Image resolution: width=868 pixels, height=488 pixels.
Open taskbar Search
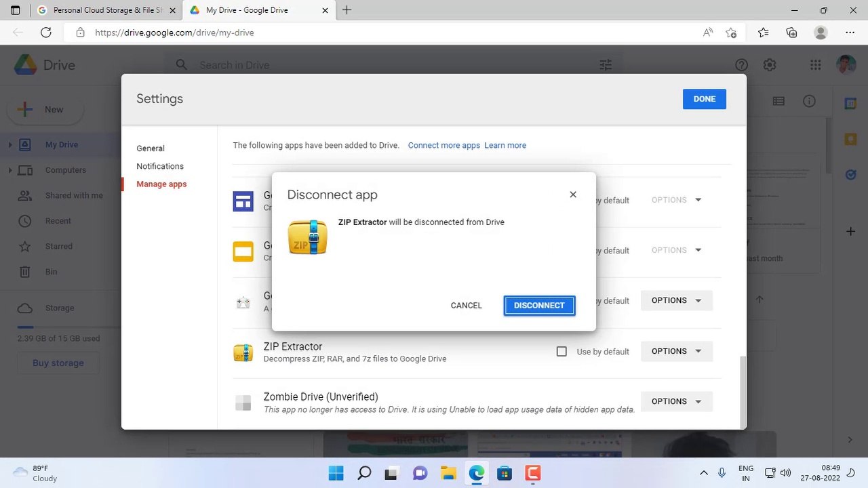tap(364, 473)
